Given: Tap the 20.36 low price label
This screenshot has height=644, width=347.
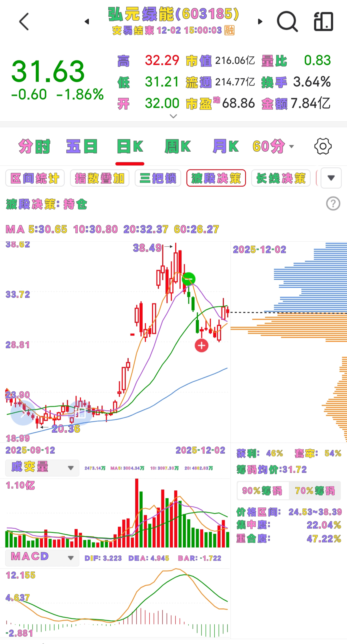Looking at the screenshot, I should (66, 429).
